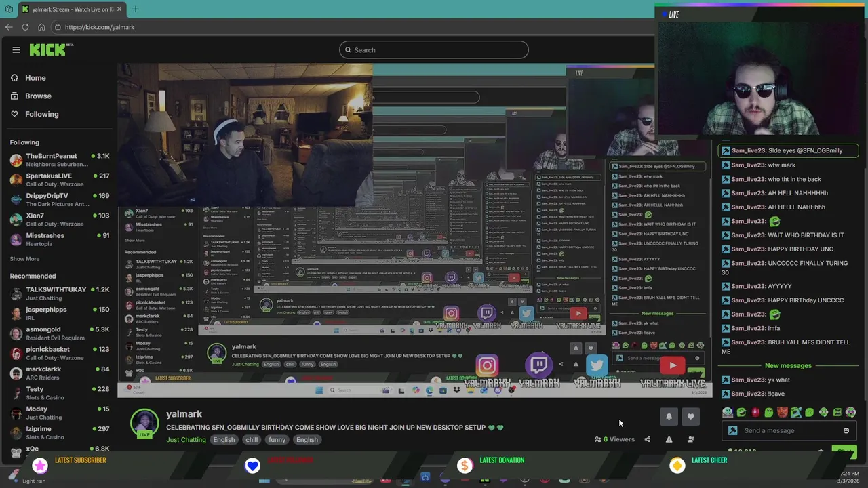Open Testy Slots & Casino channel
This screenshot has height=488, width=868.
pos(60,393)
